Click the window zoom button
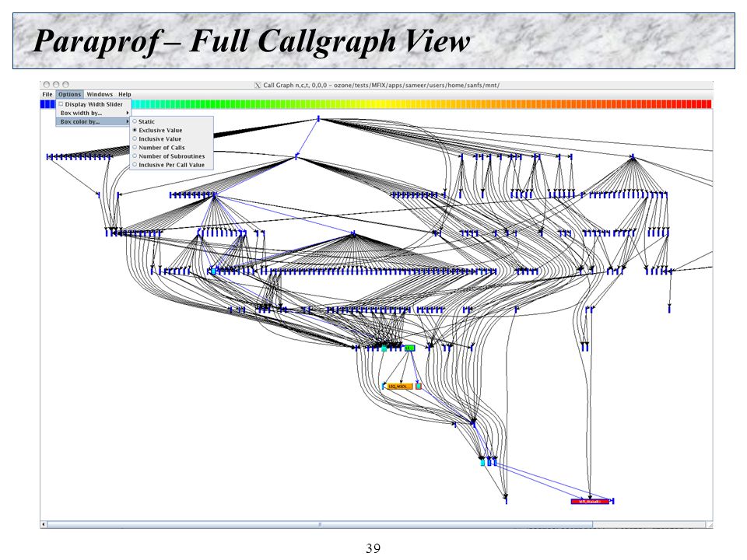 point(65,84)
